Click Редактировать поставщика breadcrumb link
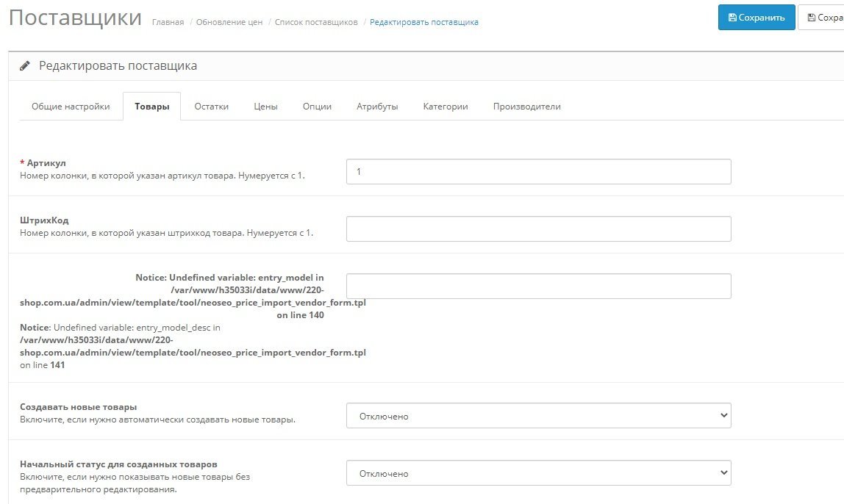844x504 pixels. click(x=424, y=22)
